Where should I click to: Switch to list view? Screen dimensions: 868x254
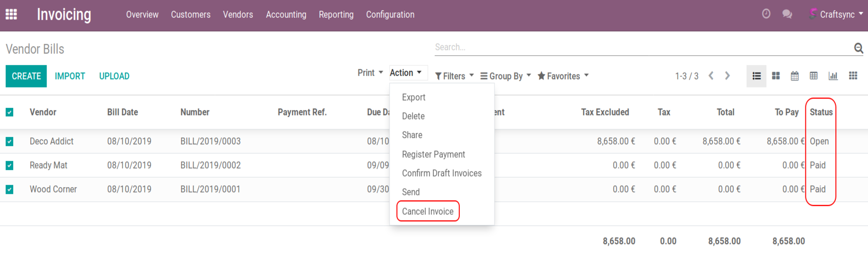[756, 76]
